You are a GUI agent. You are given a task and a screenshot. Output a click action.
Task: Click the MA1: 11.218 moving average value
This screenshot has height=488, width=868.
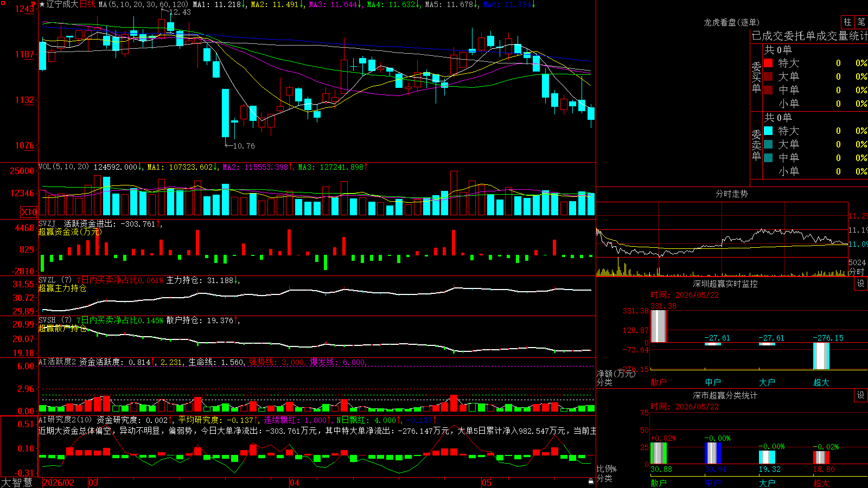coord(219,4)
